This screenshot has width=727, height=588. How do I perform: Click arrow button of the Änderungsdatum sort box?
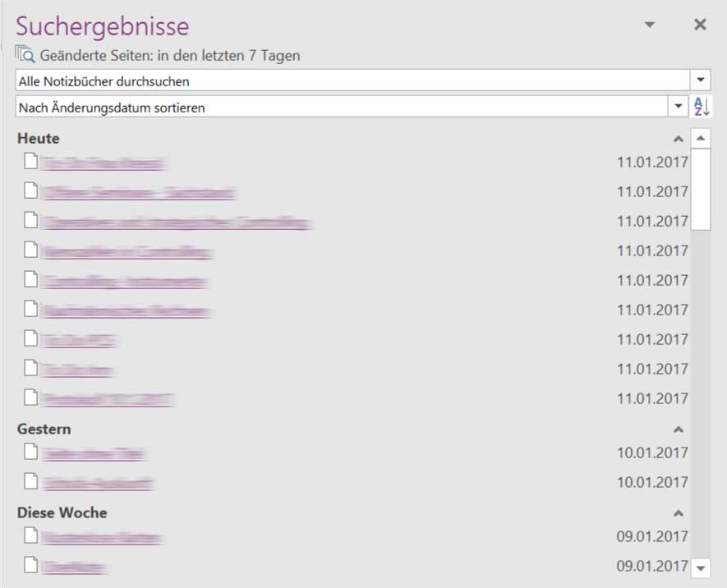tap(678, 107)
